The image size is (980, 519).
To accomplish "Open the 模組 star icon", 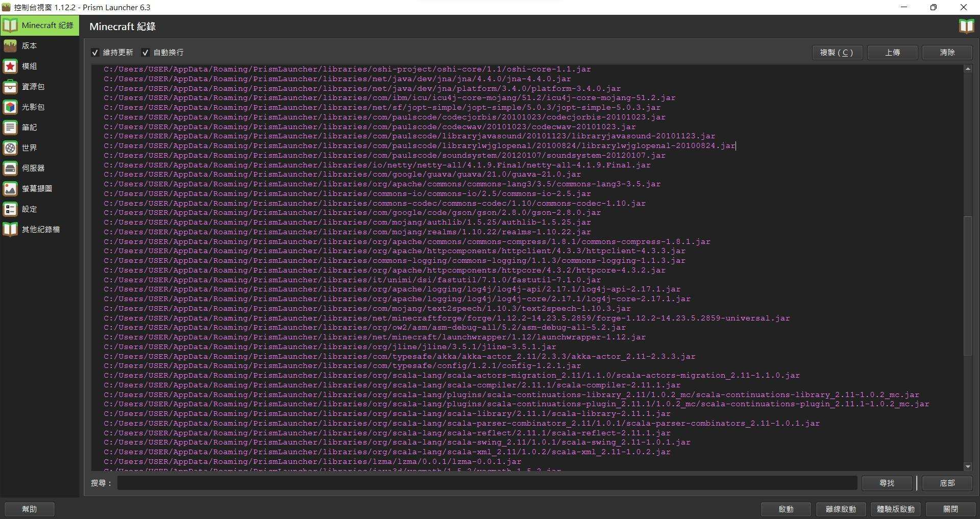I will (10, 66).
